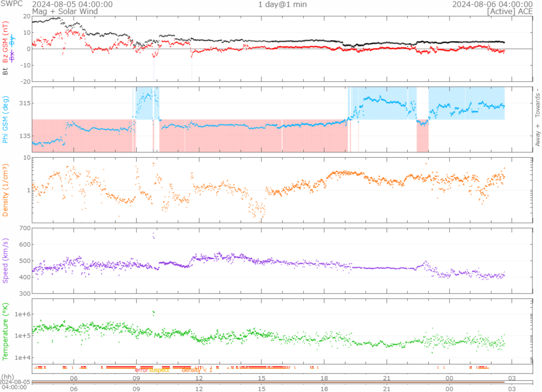
Task: Click the 700 tick on Speed axis
Action: click(25, 229)
